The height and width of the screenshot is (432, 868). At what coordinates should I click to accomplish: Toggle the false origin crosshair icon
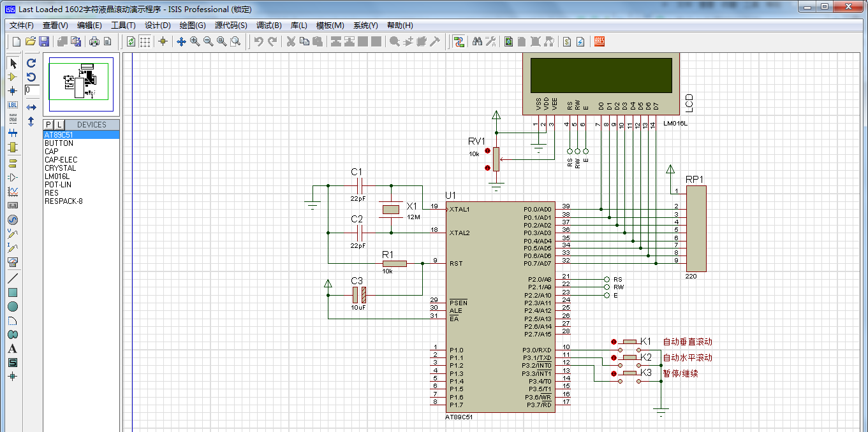point(163,41)
